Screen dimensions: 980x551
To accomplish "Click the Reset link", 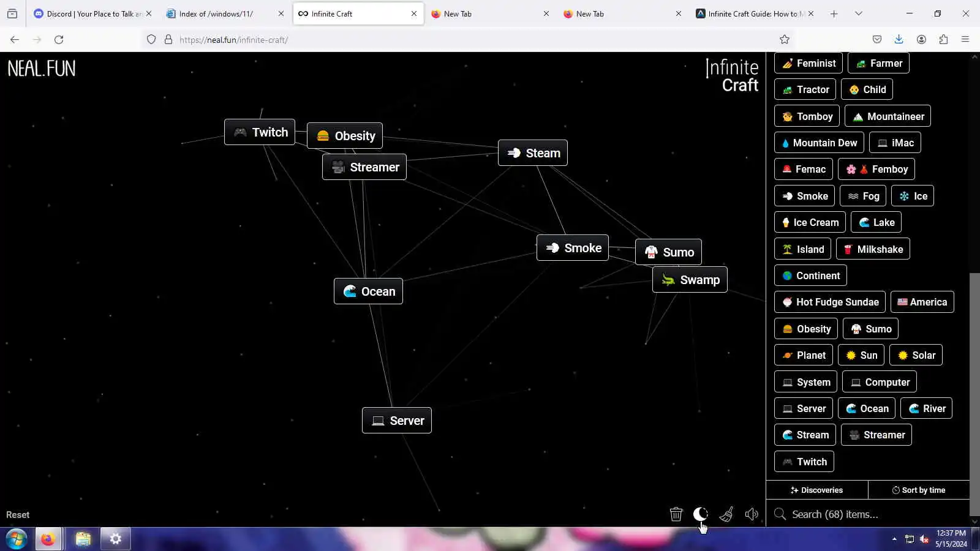I will tap(18, 515).
